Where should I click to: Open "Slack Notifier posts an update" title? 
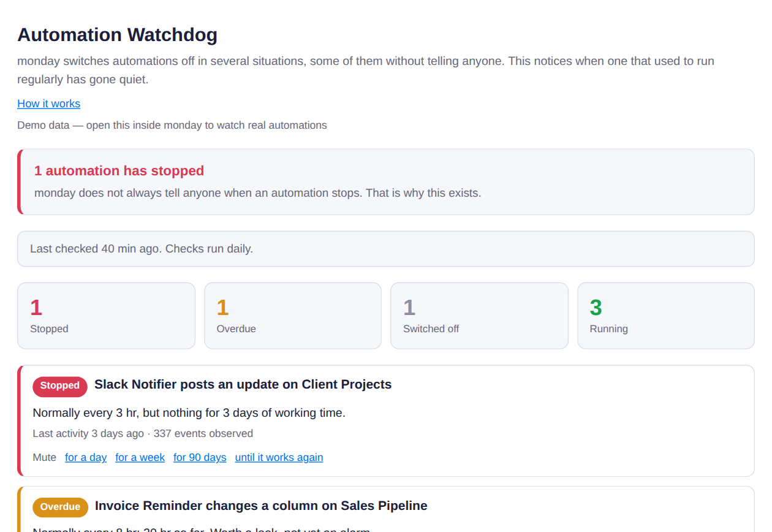[x=243, y=385]
